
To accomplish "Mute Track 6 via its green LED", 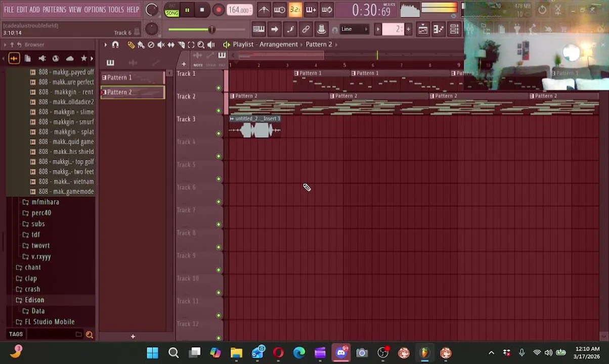I will click(x=219, y=202).
